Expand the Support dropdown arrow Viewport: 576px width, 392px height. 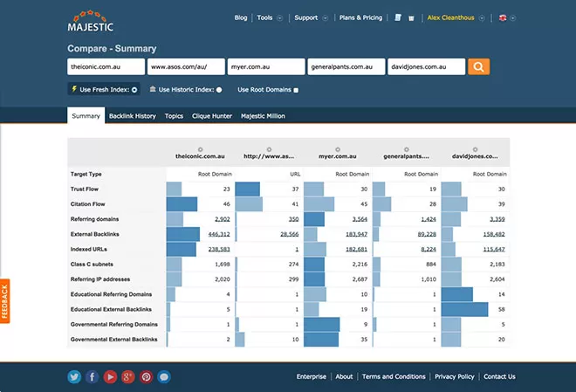tap(326, 18)
